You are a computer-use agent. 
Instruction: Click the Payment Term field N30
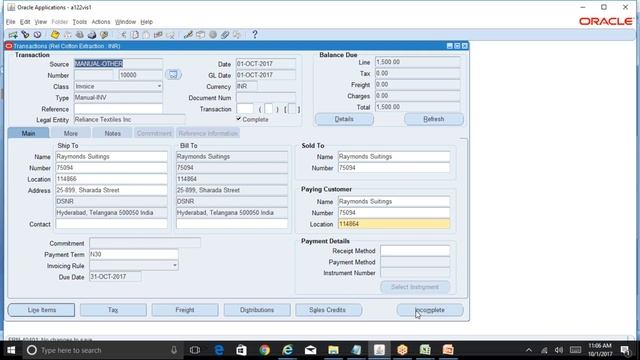point(133,254)
